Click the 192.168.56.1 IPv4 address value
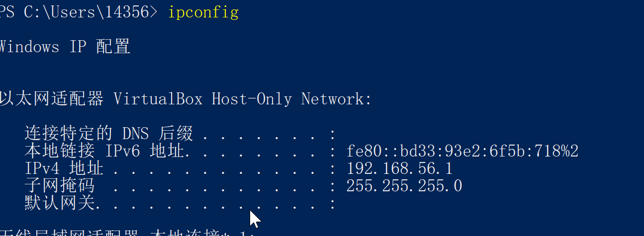The image size is (644, 236). (x=400, y=168)
